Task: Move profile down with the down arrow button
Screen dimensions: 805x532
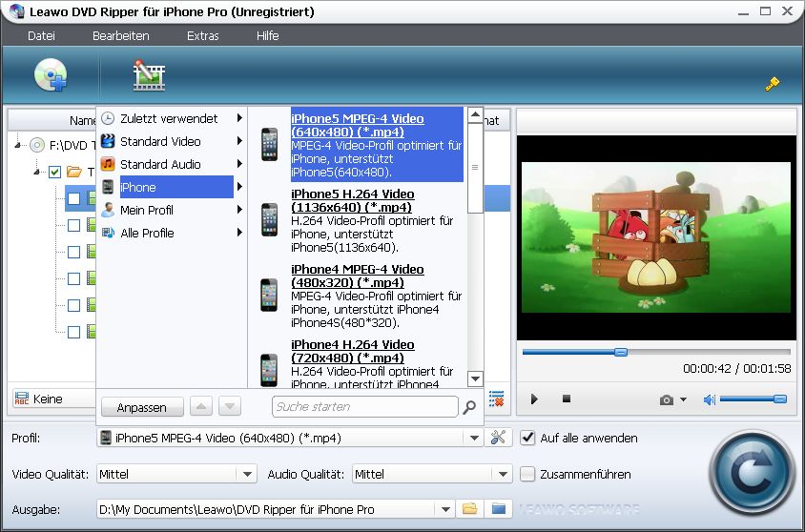Action: click(x=230, y=407)
